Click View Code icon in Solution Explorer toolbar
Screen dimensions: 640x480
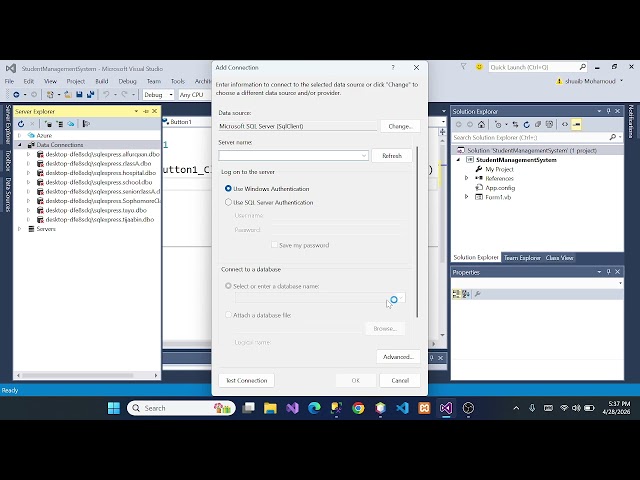tap(565, 124)
